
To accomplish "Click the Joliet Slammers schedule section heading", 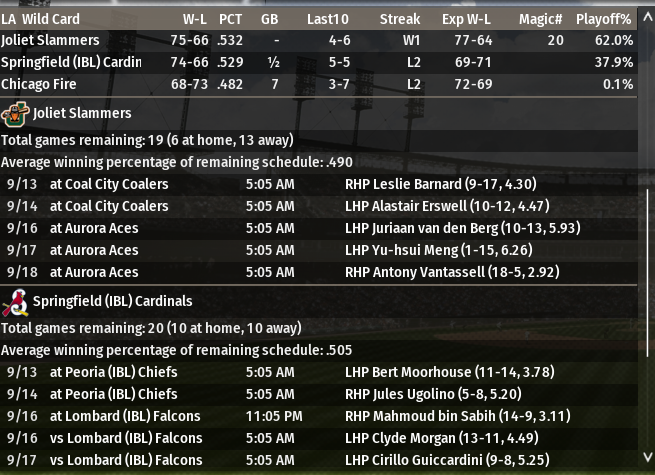I will click(82, 114).
